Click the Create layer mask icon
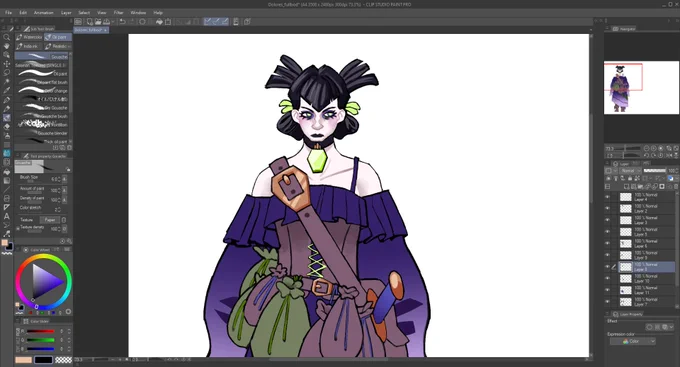The image size is (680, 367). pyautogui.click(x=662, y=187)
